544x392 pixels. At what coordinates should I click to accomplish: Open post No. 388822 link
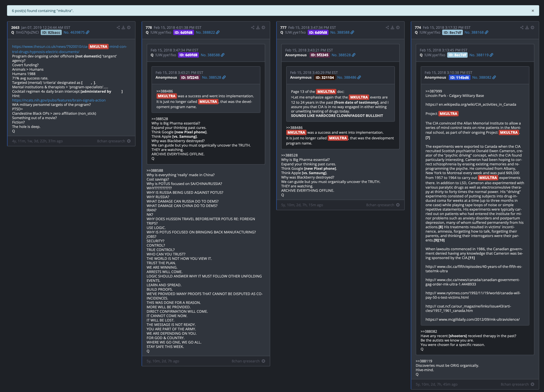[x=207, y=32]
